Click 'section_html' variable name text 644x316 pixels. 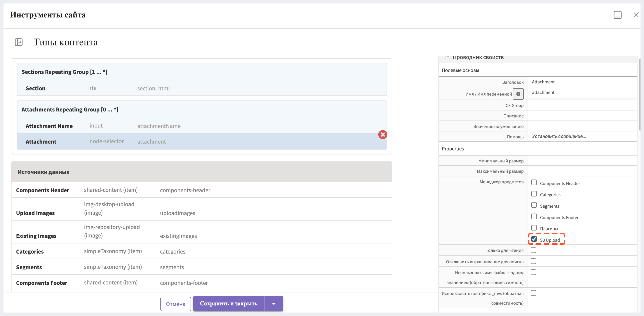pyautogui.click(x=153, y=89)
